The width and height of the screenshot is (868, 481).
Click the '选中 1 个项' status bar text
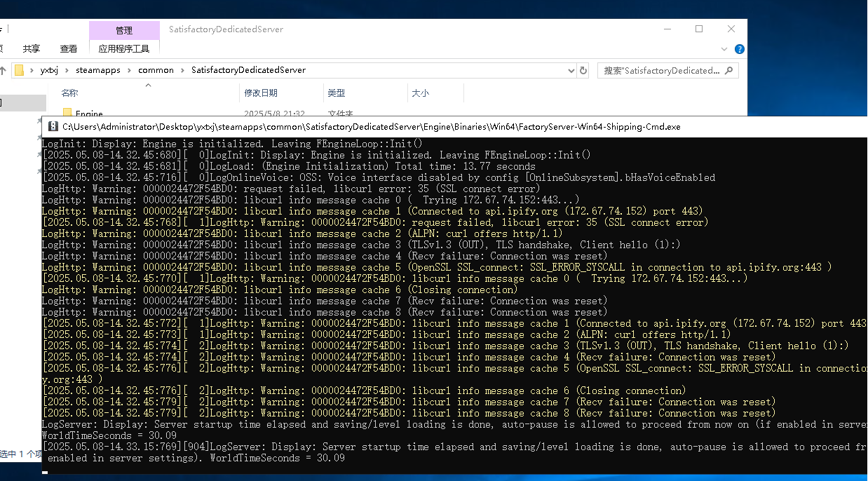coord(21,454)
